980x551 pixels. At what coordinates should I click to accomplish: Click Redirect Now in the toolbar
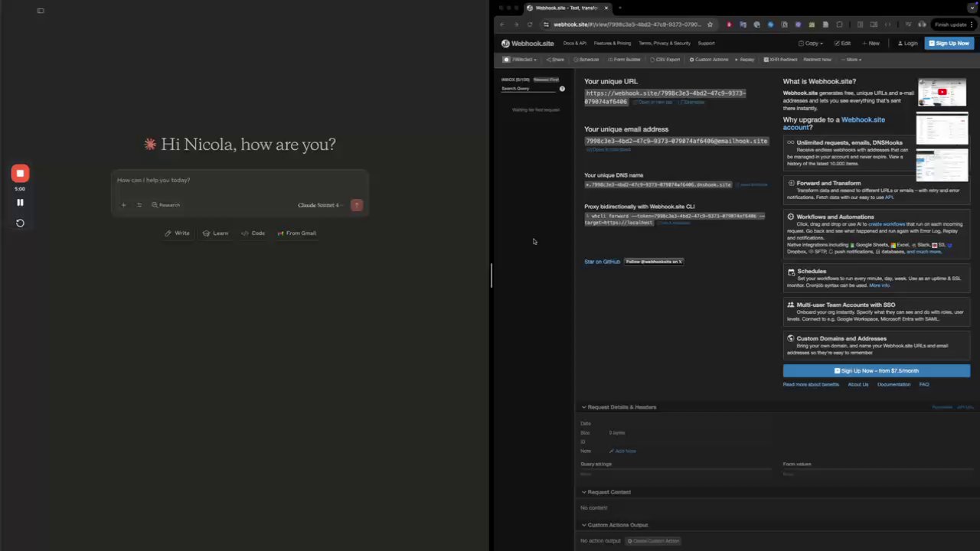point(817,60)
